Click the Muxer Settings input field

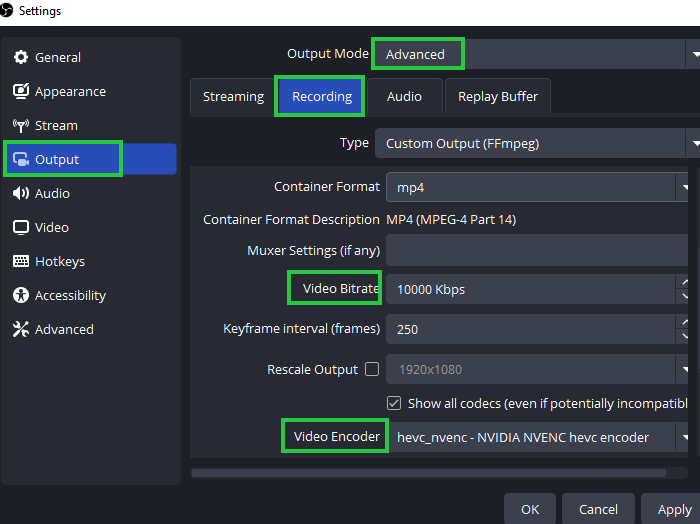tap(537, 250)
